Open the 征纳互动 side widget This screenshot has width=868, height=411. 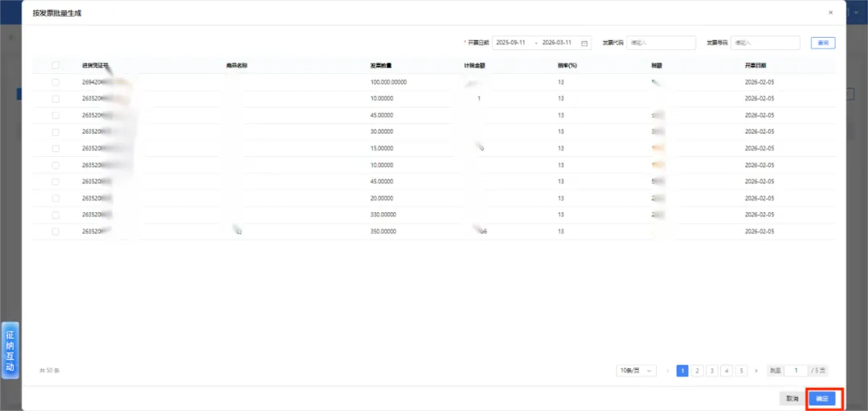(10, 350)
